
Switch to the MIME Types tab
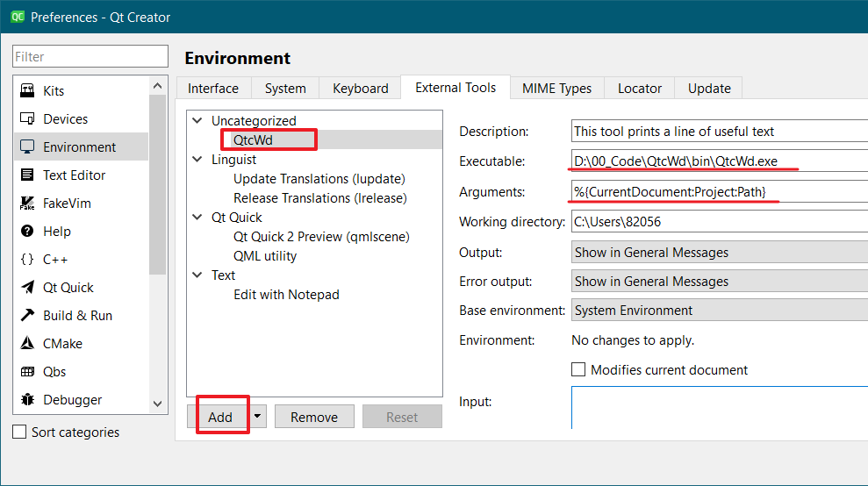click(x=556, y=88)
